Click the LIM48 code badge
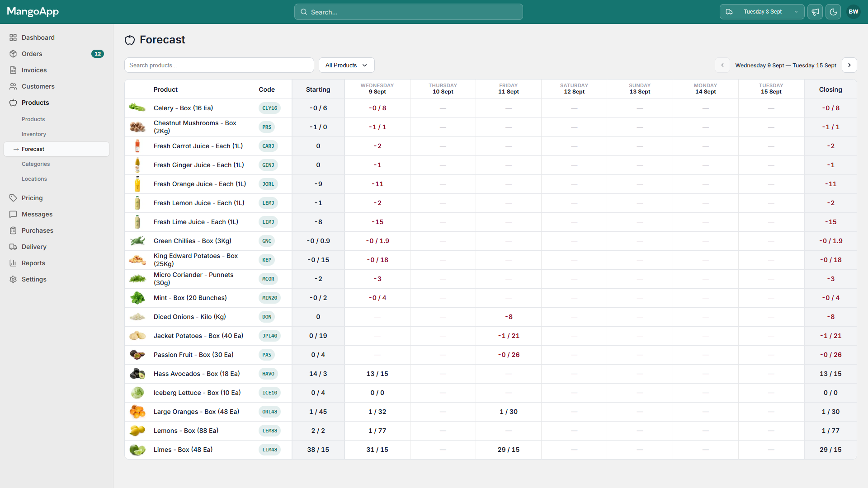This screenshot has height=488, width=868. (x=269, y=450)
